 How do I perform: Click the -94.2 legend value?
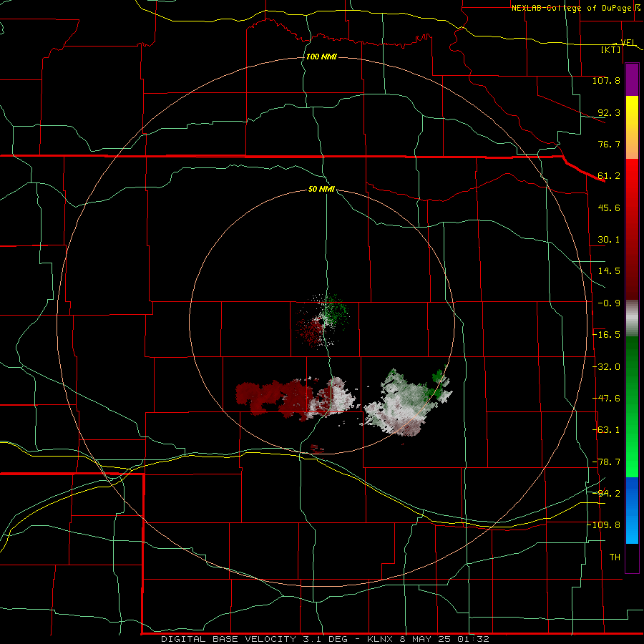607,494
